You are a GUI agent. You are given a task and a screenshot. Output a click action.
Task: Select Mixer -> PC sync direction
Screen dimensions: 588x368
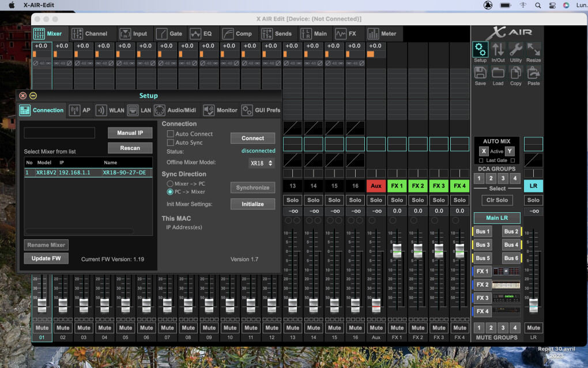[170, 183]
